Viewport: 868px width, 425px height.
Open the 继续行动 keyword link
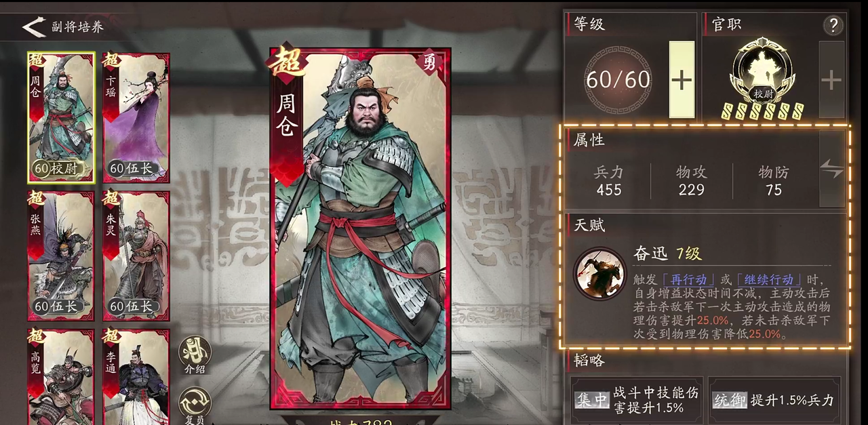769,279
